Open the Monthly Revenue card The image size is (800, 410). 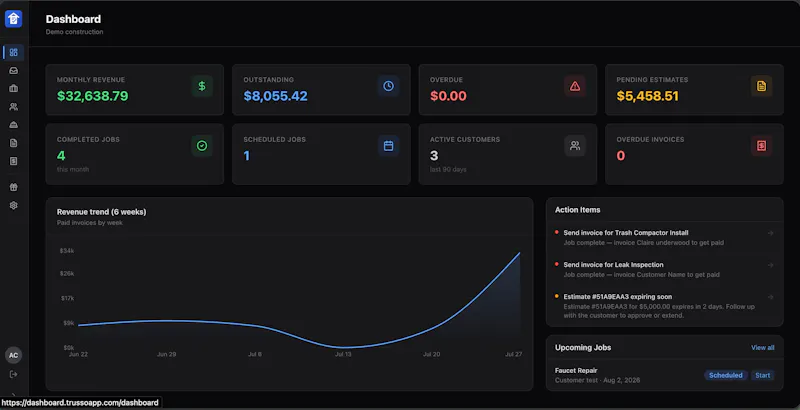(x=135, y=90)
